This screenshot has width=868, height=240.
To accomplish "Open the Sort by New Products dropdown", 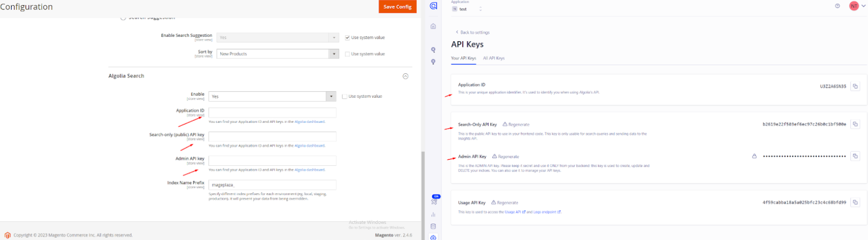I will click(277, 54).
